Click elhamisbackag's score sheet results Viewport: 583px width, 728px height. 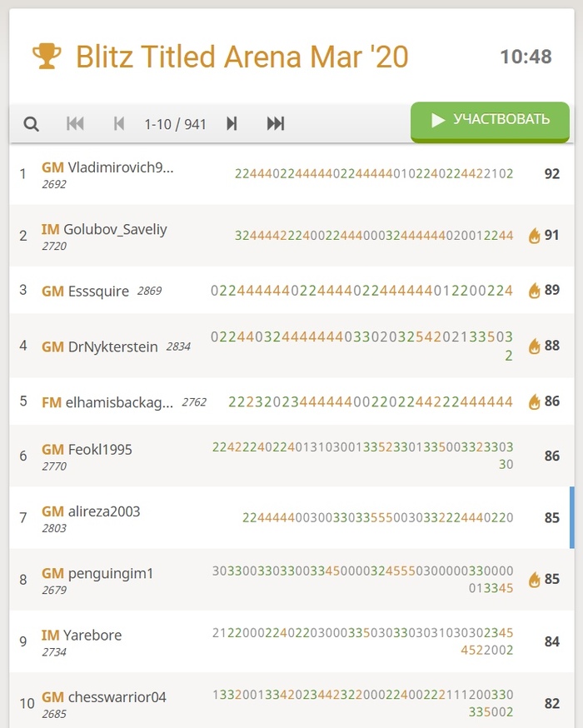pos(371,401)
